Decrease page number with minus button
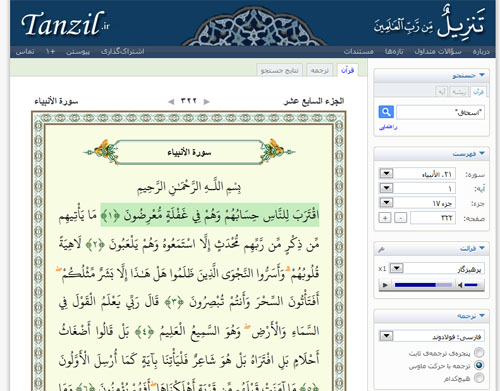500x391 pixels. [x=401, y=218]
